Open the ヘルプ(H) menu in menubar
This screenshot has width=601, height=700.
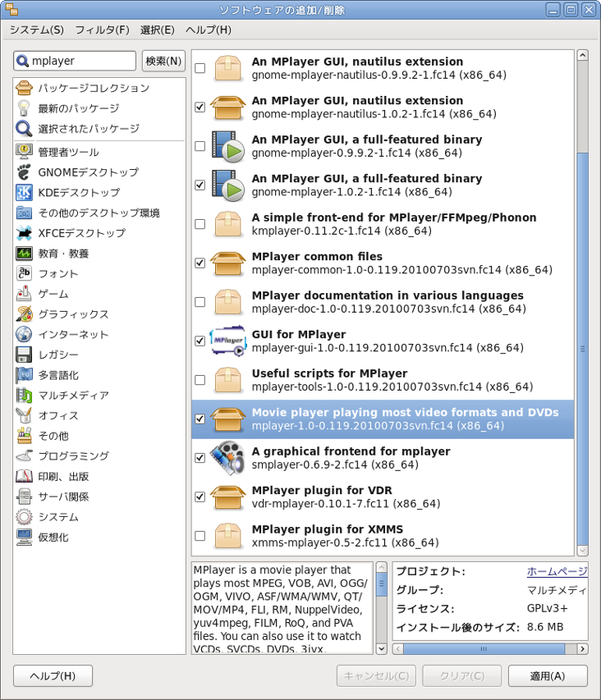pos(209,30)
